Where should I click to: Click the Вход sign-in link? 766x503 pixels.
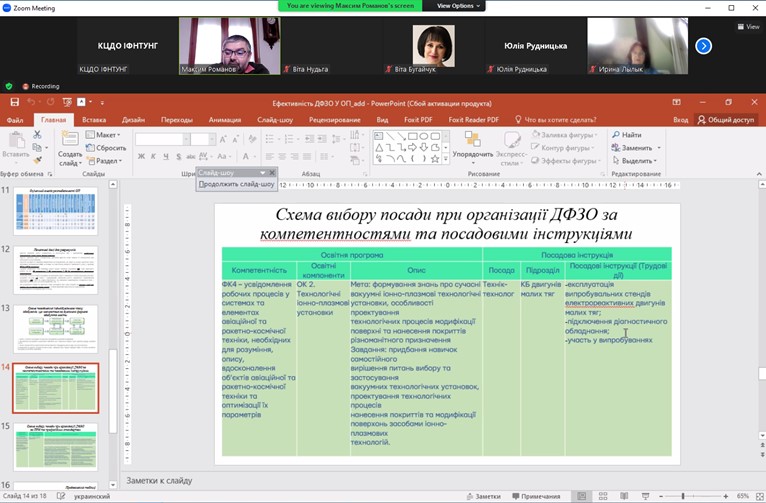pos(681,120)
